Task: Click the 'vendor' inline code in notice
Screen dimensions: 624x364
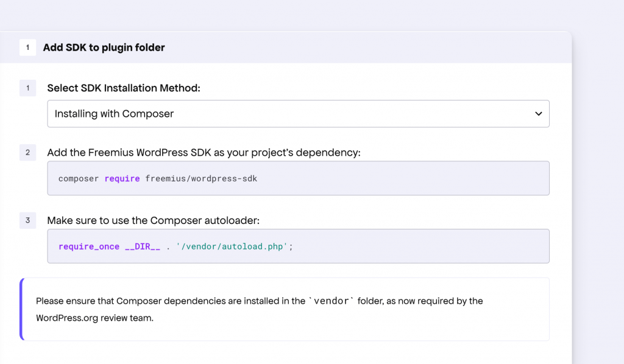Action: (x=331, y=301)
